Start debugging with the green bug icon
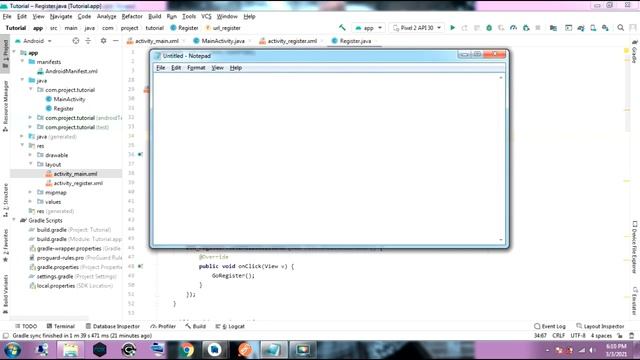This screenshot has width=640, height=360. pos(489,28)
